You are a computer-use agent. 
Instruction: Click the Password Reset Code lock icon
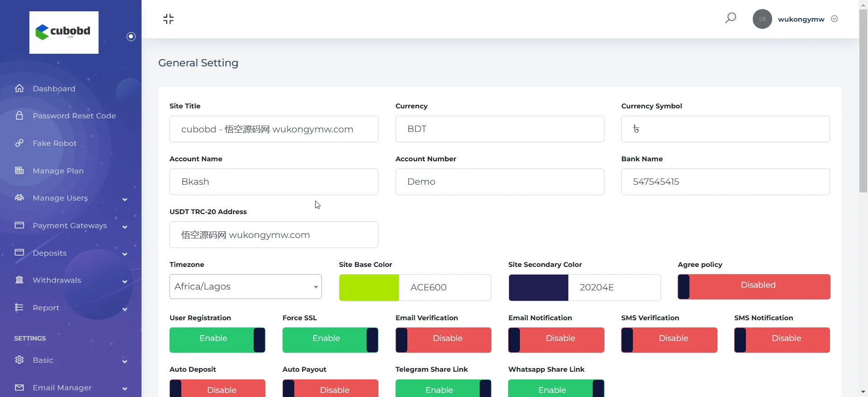[x=19, y=116]
